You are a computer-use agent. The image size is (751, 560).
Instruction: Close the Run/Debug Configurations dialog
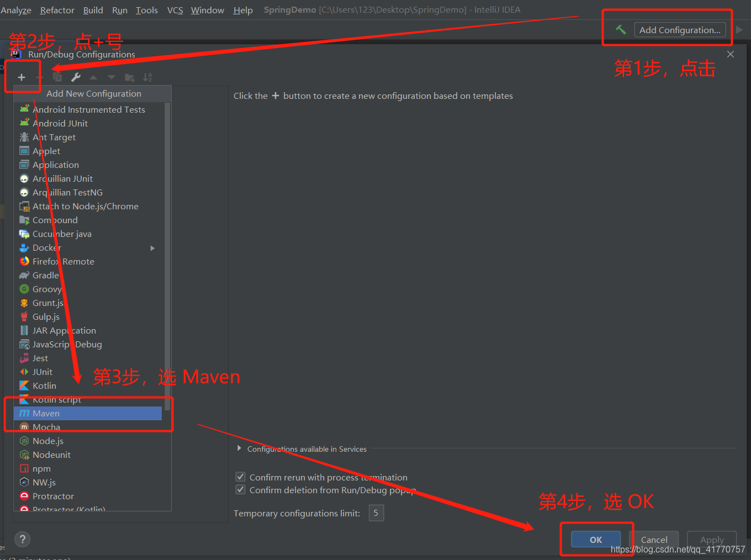point(731,54)
